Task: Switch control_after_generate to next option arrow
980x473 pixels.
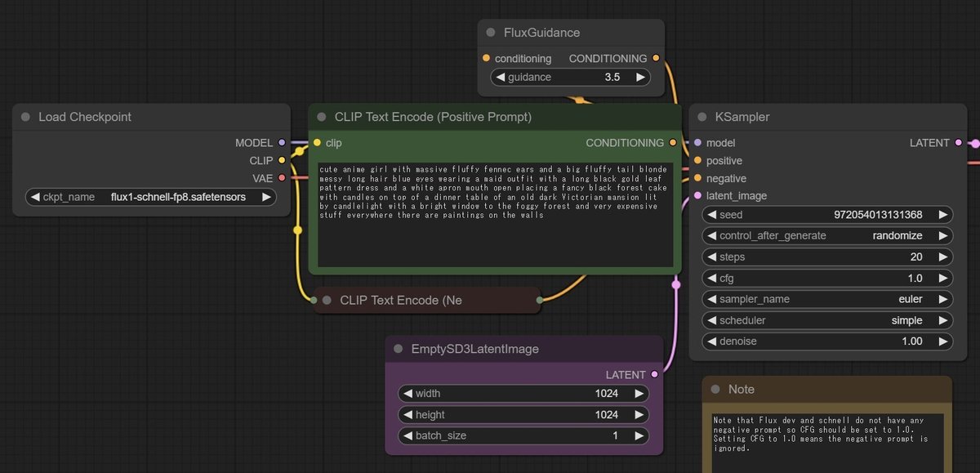Action: [942, 235]
